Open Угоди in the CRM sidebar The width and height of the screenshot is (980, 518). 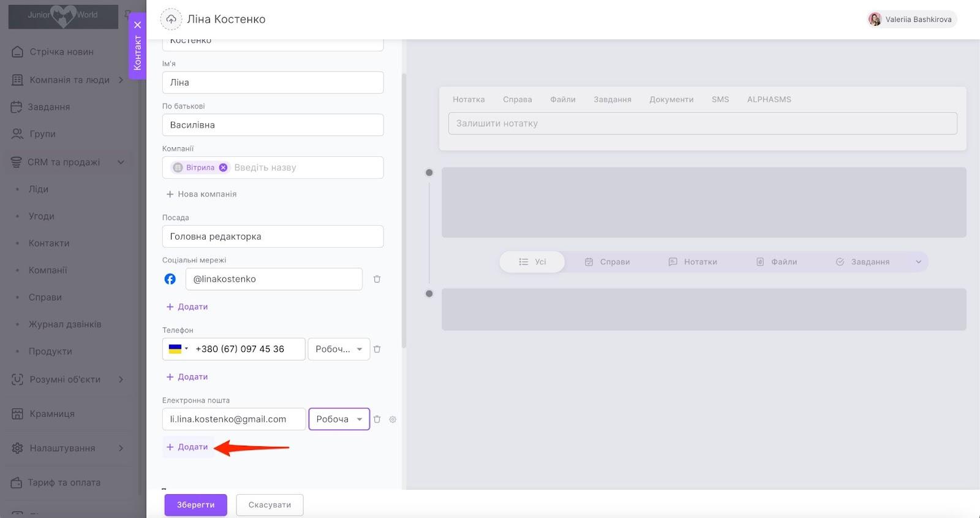click(42, 216)
